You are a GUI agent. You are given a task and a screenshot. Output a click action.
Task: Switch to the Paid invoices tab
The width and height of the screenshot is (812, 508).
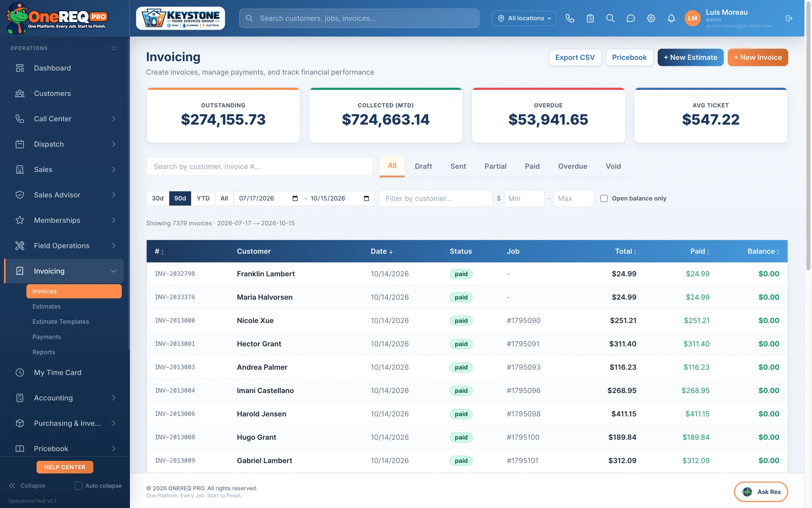click(532, 166)
